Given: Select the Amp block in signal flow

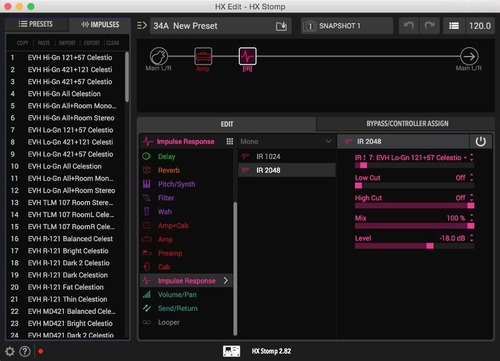Looking at the screenshot, I should point(203,56).
